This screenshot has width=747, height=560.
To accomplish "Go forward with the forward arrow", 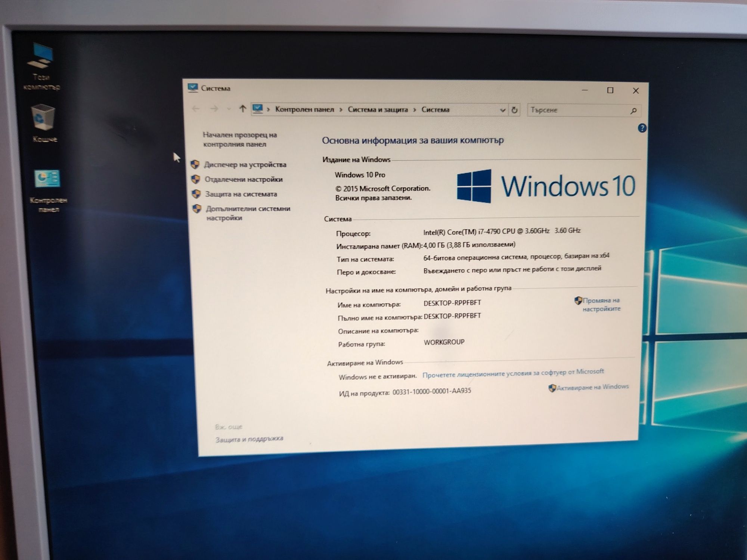I will point(214,109).
